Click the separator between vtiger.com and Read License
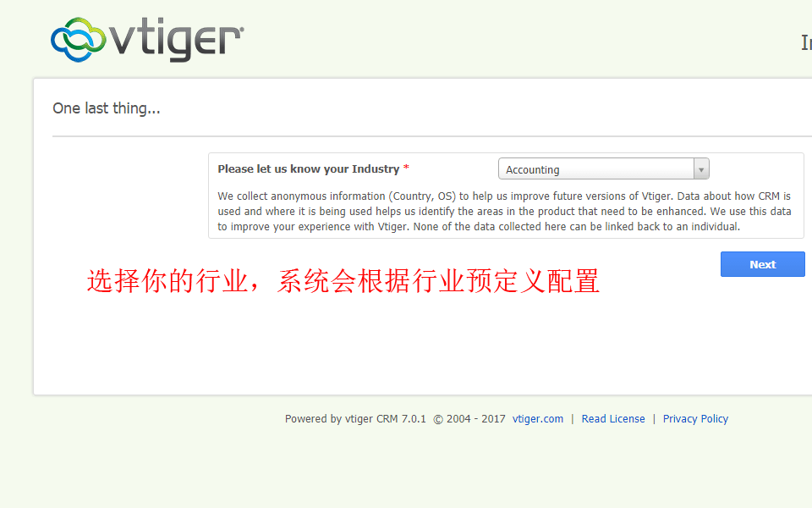 click(573, 419)
